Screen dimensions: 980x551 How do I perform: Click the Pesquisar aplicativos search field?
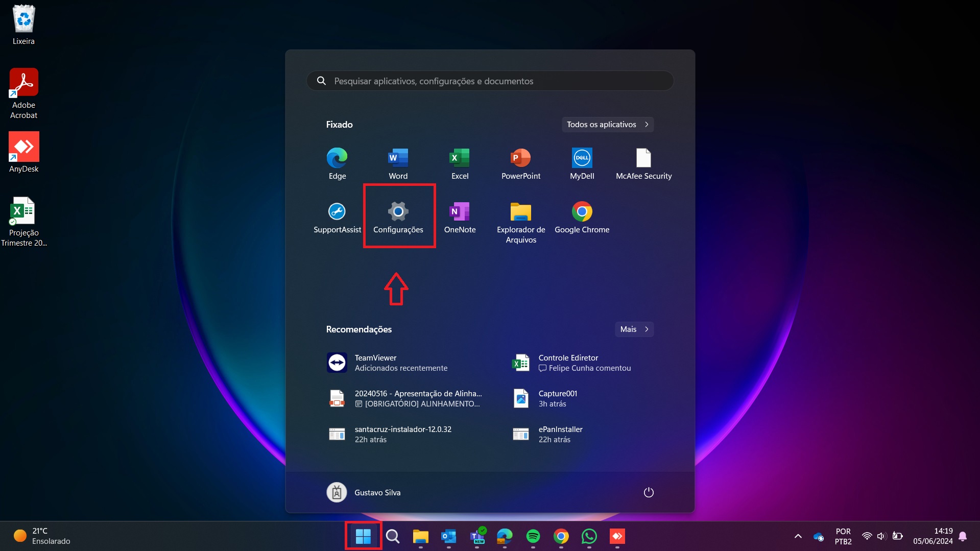tap(490, 81)
